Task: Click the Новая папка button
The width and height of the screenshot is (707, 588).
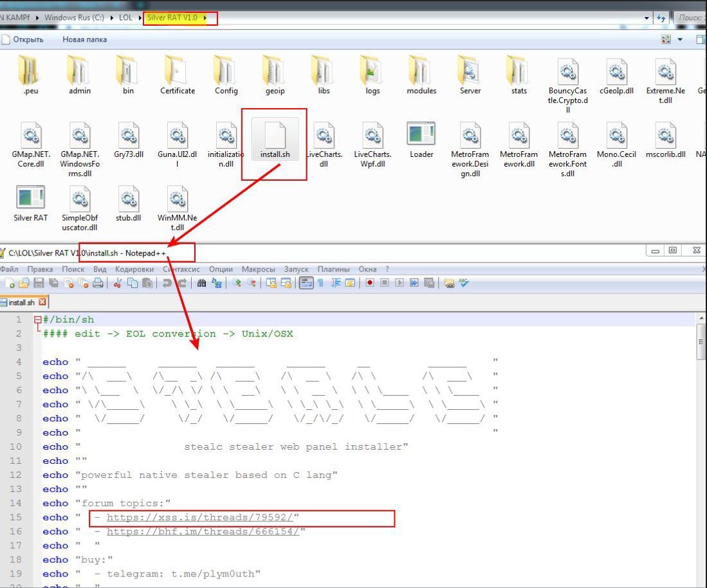Action: 84,40
